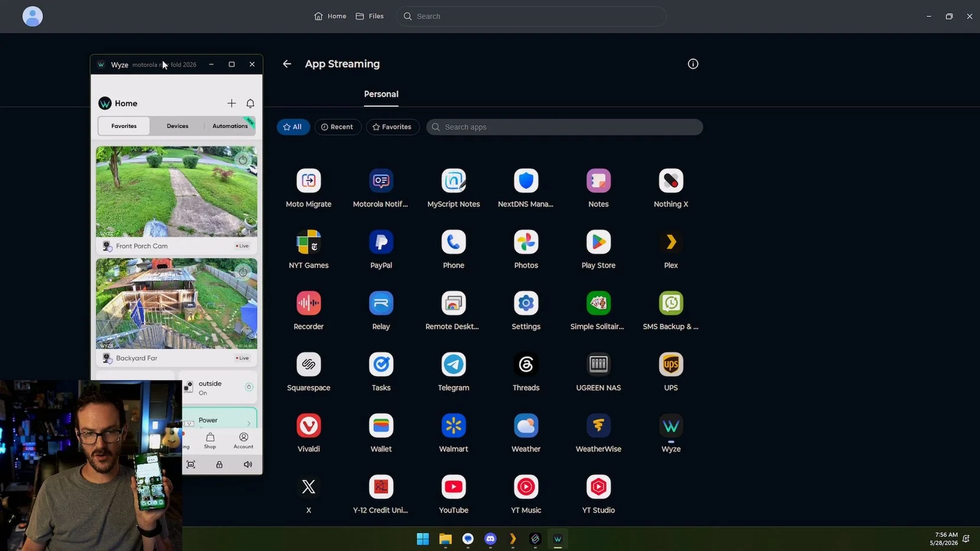The width and height of the screenshot is (980, 551).
Task: Launch Motorola Notifications app icon
Action: tap(381, 181)
